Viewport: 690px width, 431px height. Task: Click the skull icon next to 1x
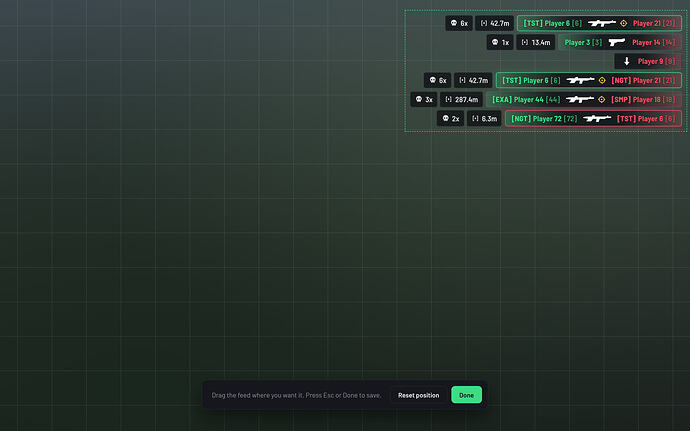(495, 42)
